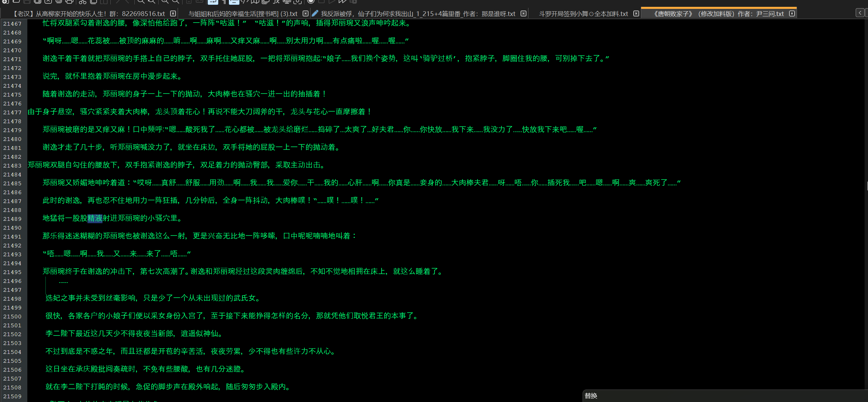Viewport: 868px width, 402px height.
Task: Toggle Show All Characters pilcrow button
Action: coord(224,2)
